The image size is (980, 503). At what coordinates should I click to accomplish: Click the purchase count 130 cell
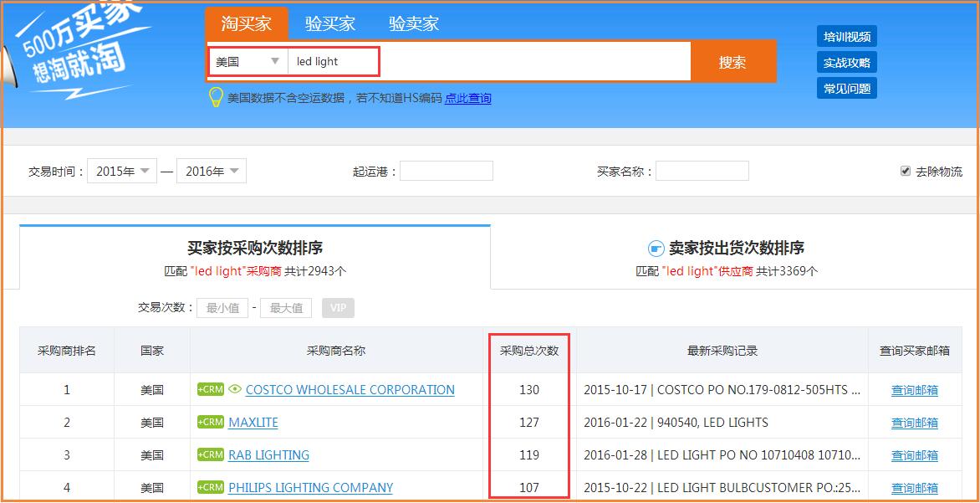[529, 390]
